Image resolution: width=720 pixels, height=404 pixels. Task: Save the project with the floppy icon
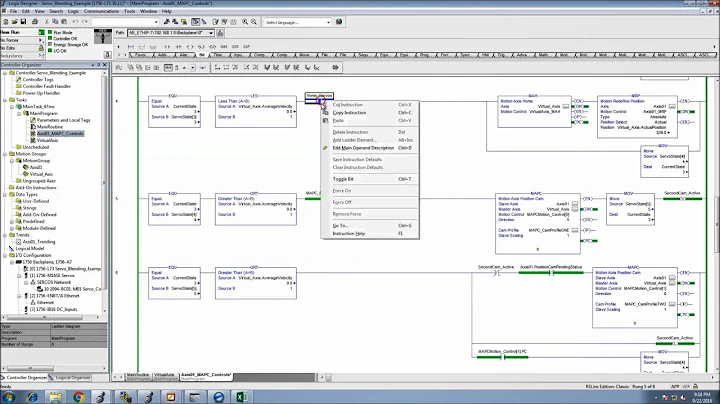[x=23, y=22]
